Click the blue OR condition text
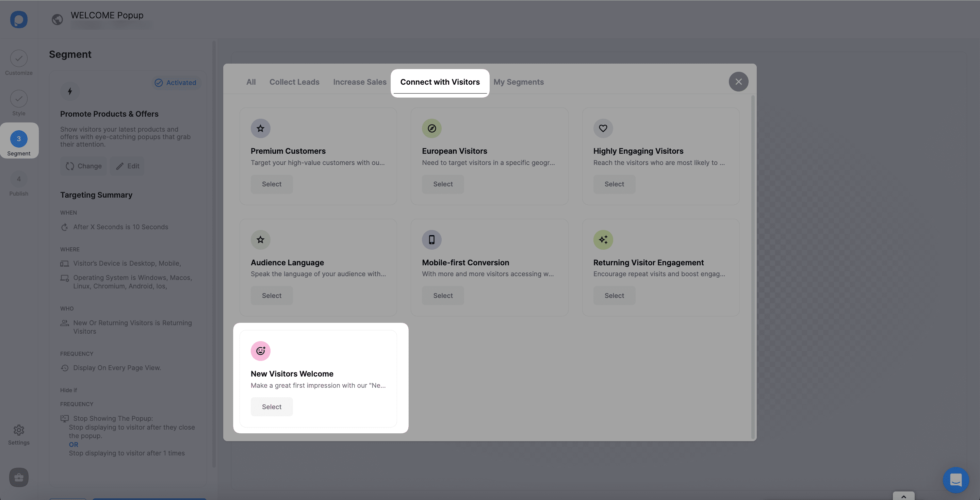Screen dimensions: 980x500 pos(73,445)
